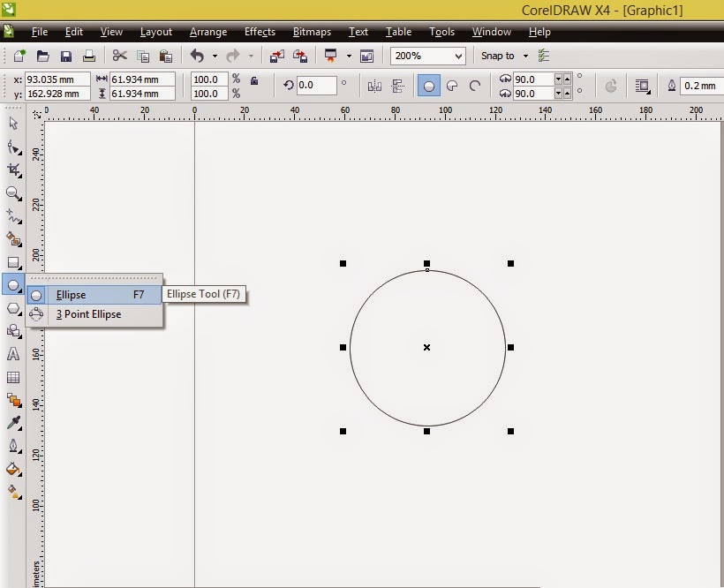
Task: Expand the Undo history arrow
Action: [215, 57]
